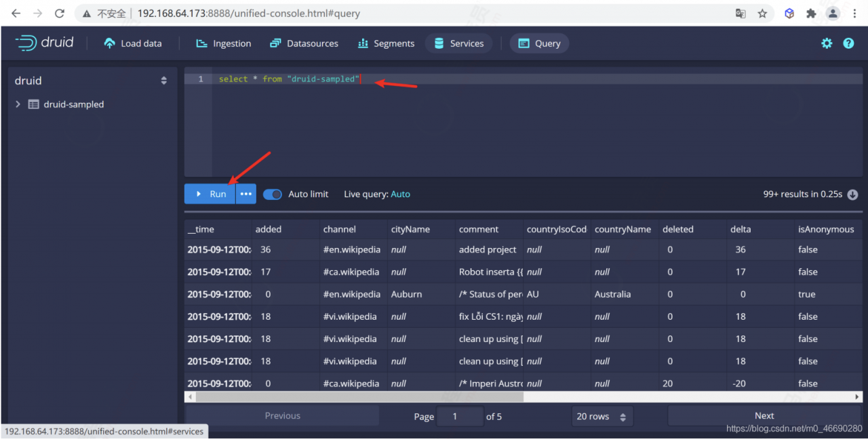Open the 20 rows page size dropdown
Image resolution: width=868 pixels, height=439 pixels.
coord(602,416)
